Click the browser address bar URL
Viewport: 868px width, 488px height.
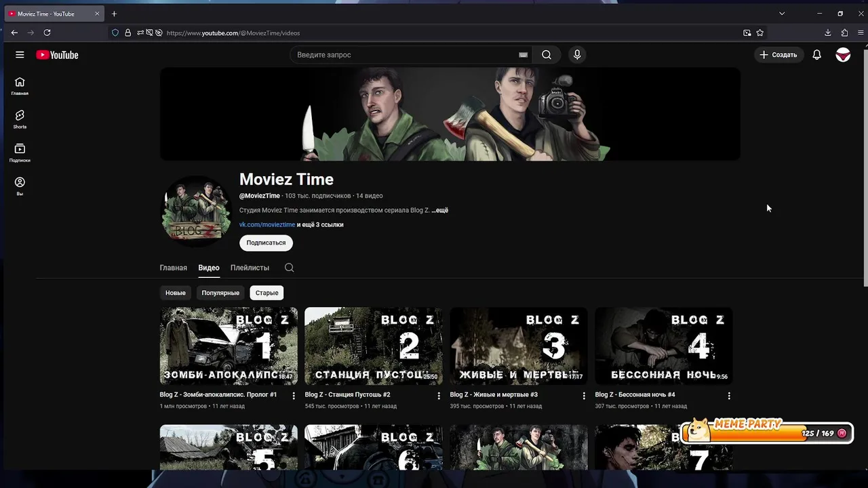tap(233, 33)
